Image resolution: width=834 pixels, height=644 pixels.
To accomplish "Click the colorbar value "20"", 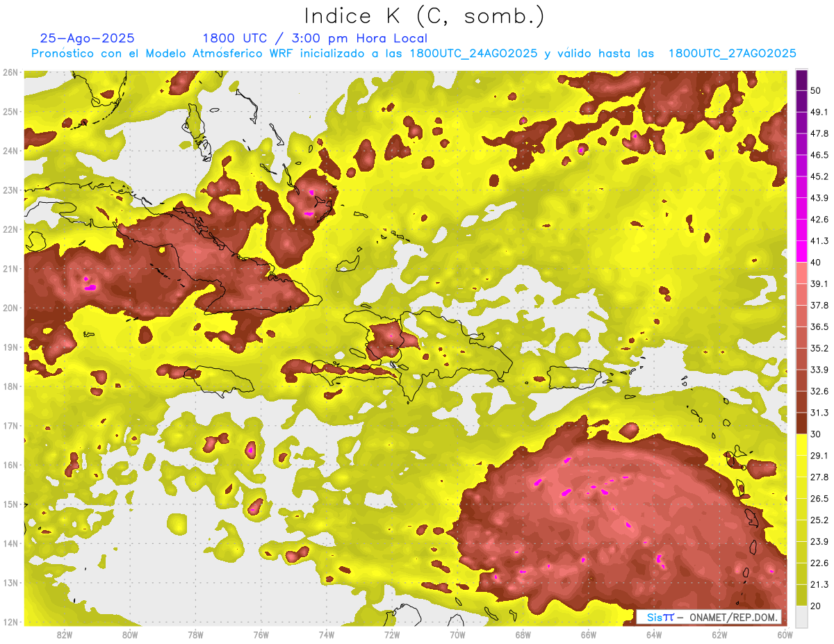I will pos(816,606).
